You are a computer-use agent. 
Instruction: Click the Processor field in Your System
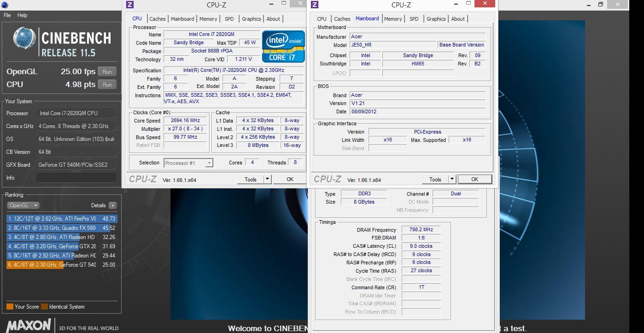coord(76,113)
